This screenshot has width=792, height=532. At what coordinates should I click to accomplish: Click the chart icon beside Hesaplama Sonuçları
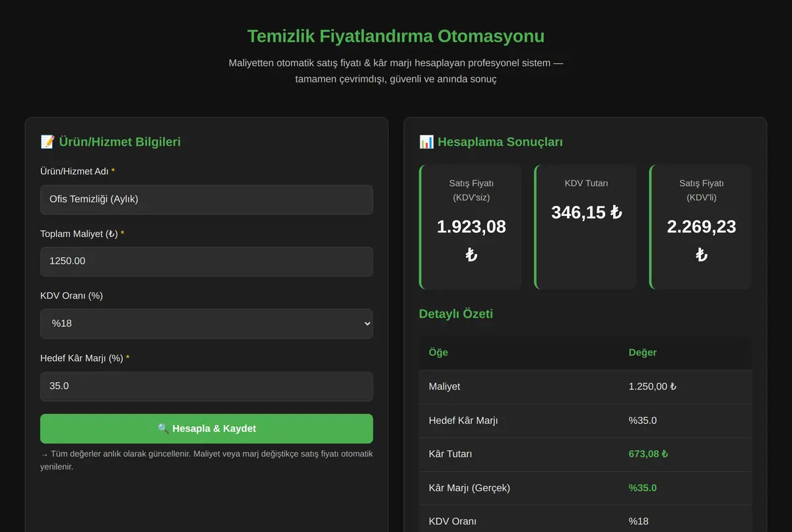tap(426, 142)
